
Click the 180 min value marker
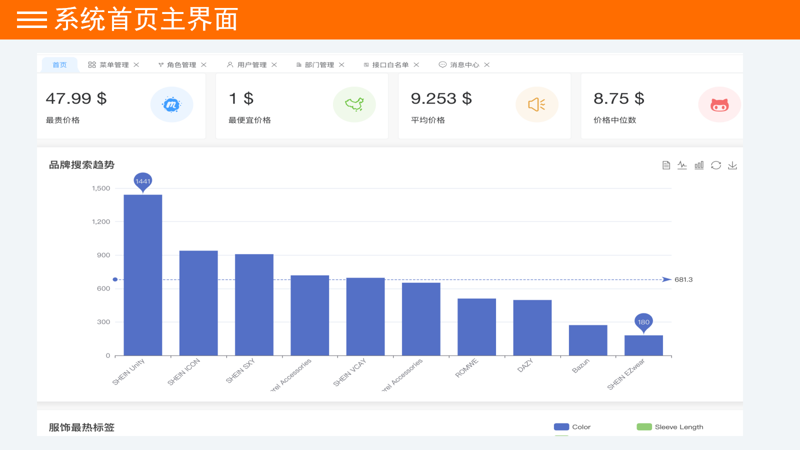tap(643, 322)
